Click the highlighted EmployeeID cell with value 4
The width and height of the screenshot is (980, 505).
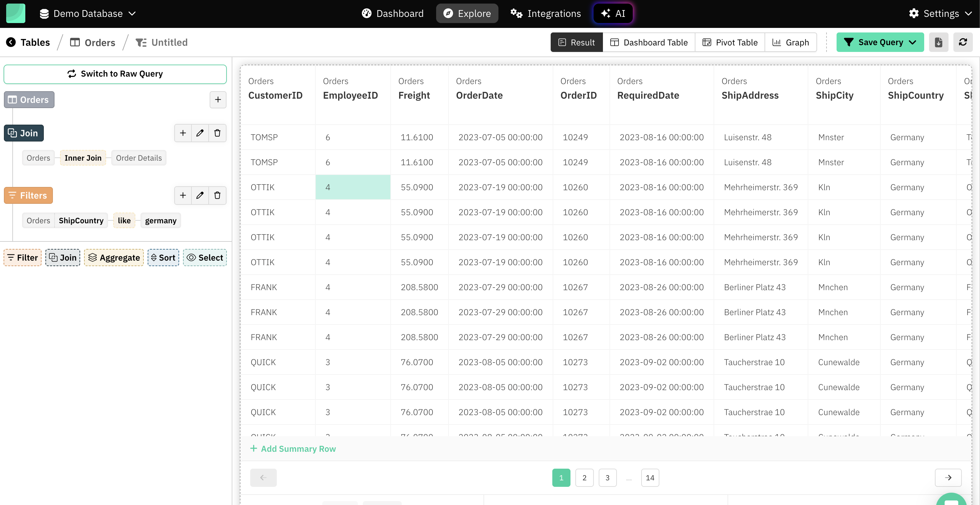[353, 187]
